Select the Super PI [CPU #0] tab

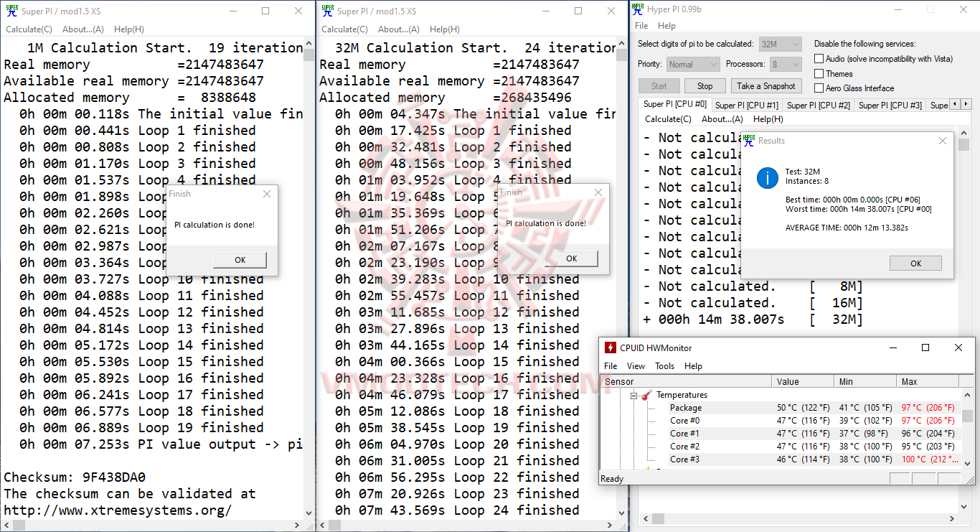675,105
